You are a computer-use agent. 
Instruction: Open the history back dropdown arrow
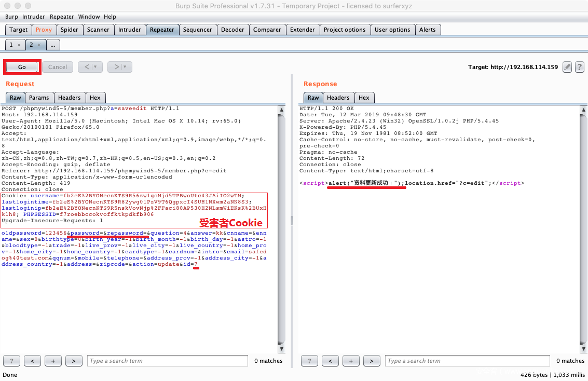(95, 67)
